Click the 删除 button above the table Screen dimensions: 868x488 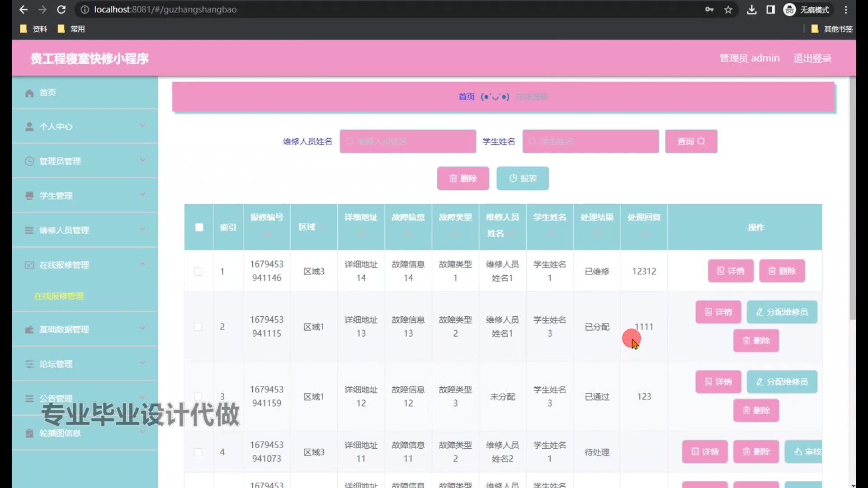pyautogui.click(x=463, y=178)
